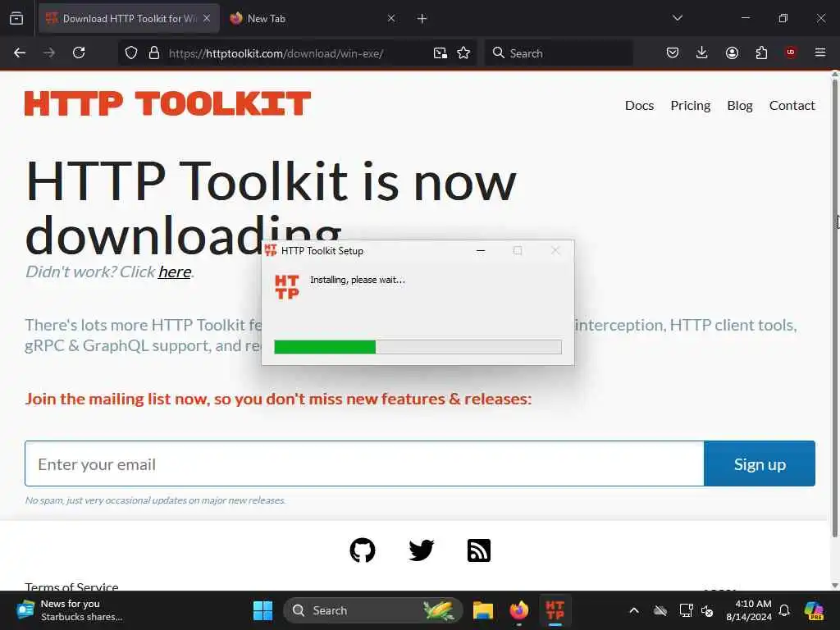Open the Firefox account icon

732,53
